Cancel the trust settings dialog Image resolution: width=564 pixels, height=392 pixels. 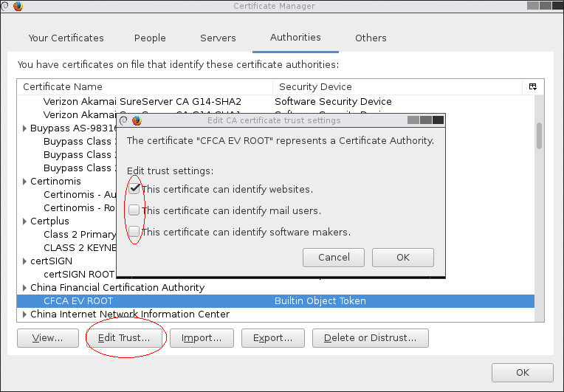(334, 258)
